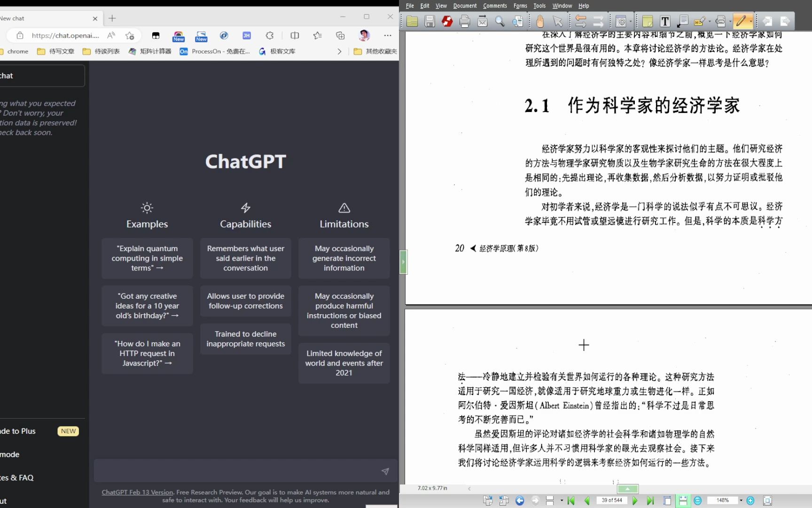This screenshot has width=812, height=508.
Task: Click the Read Aloud icon in address bar
Action: click(x=111, y=35)
